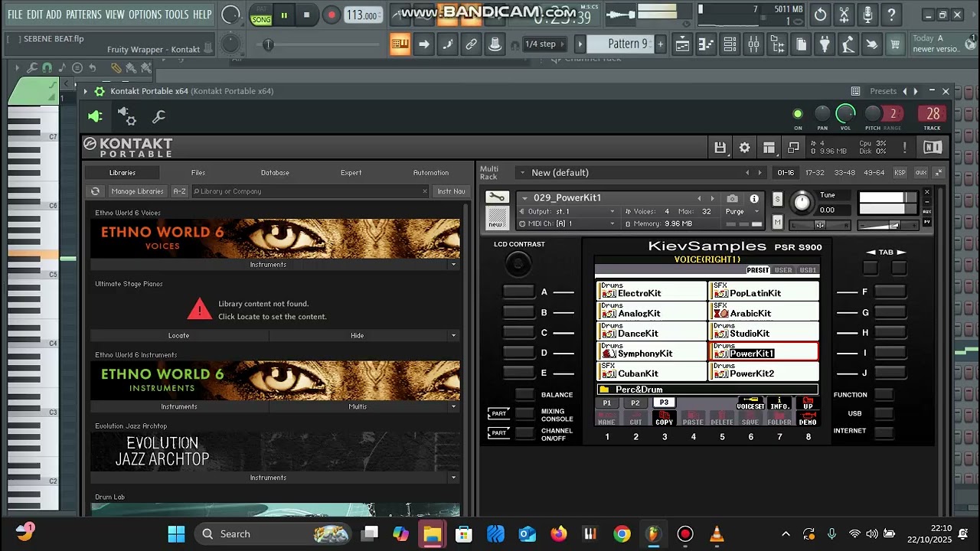
Task: Adjust the instrument pan L-R slider
Action: point(819,225)
